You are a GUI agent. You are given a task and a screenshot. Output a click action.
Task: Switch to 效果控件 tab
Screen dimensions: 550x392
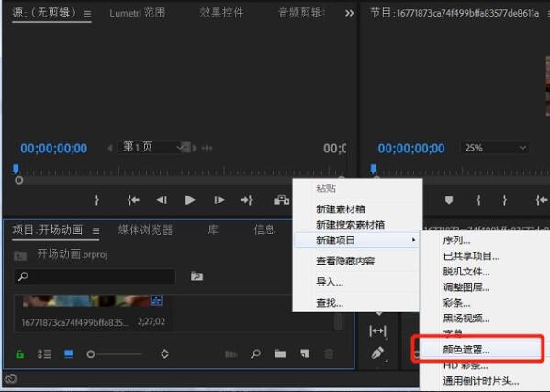(x=221, y=13)
